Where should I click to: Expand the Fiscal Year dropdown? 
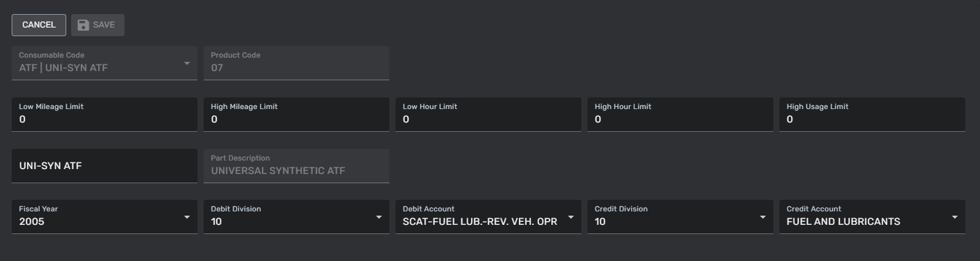pyautogui.click(x=187, y=217)
